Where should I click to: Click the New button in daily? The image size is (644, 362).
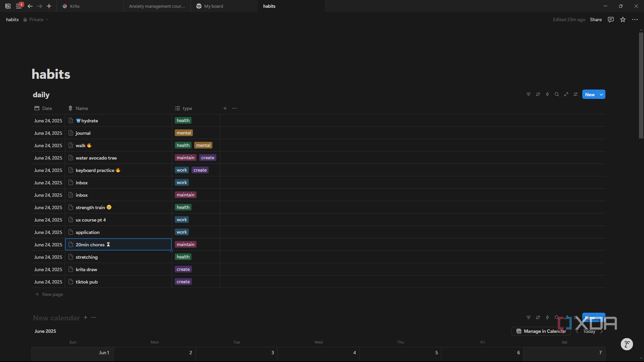590,94
